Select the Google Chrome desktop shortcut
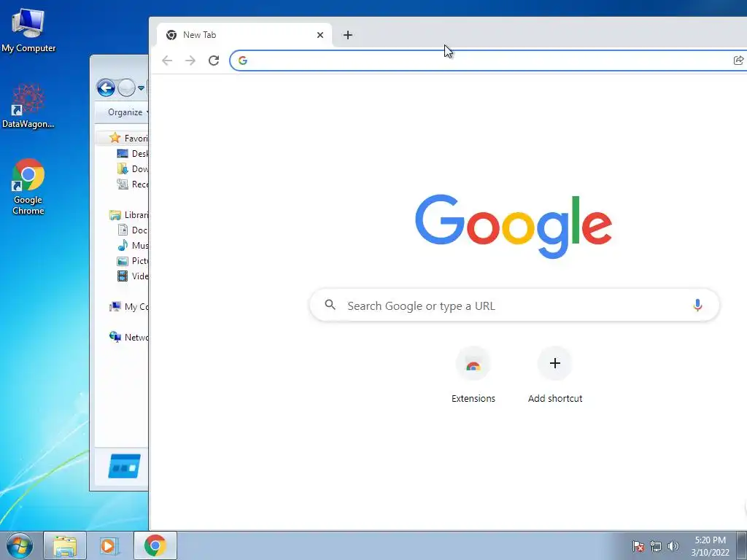 (28, 187)
